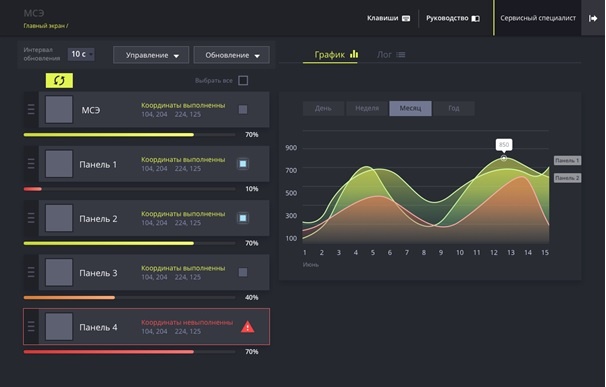Click the Панель 3 40% orange progress bar
606x387 pixels.
point(129,298)
